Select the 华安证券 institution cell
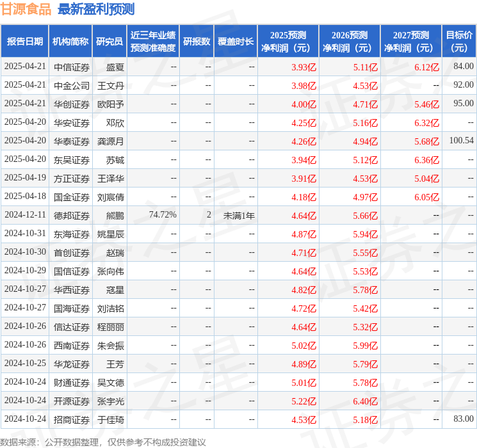 tap(72, 123)
